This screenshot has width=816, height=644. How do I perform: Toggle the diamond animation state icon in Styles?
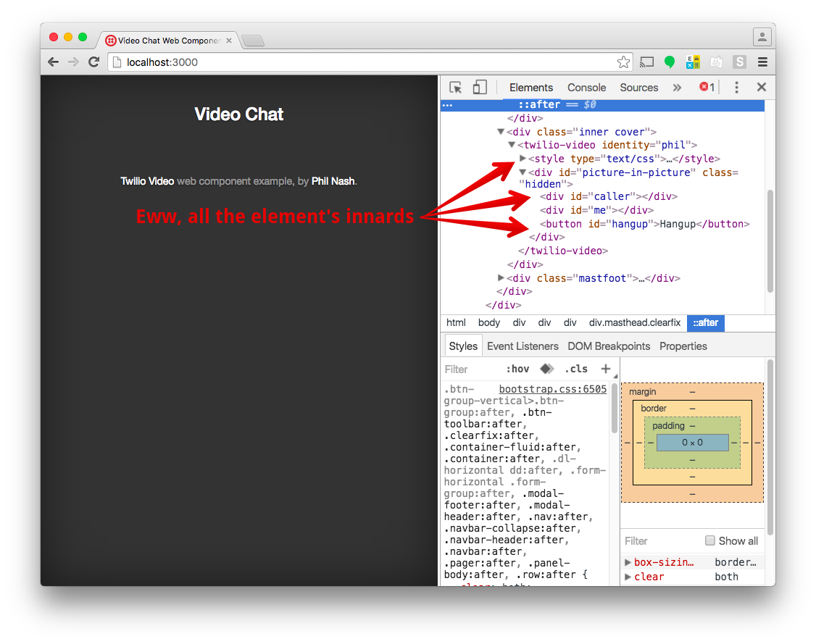[546, 369]
